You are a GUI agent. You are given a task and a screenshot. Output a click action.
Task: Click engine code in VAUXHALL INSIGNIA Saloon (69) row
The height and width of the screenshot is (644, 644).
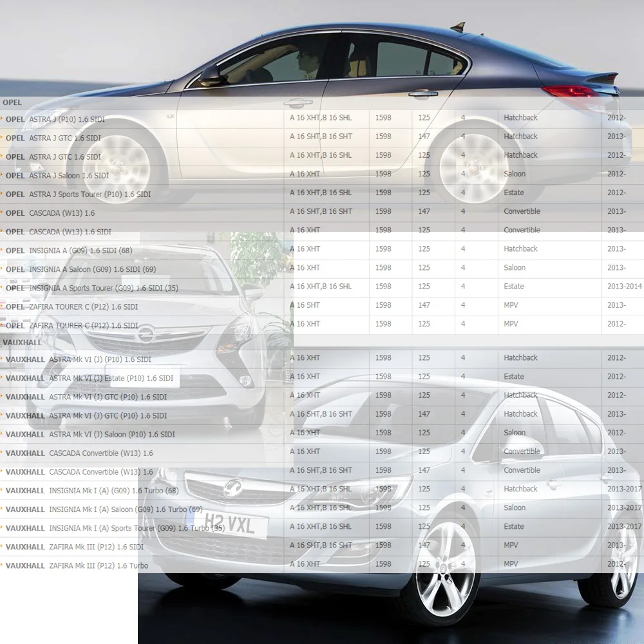[321, 507]
